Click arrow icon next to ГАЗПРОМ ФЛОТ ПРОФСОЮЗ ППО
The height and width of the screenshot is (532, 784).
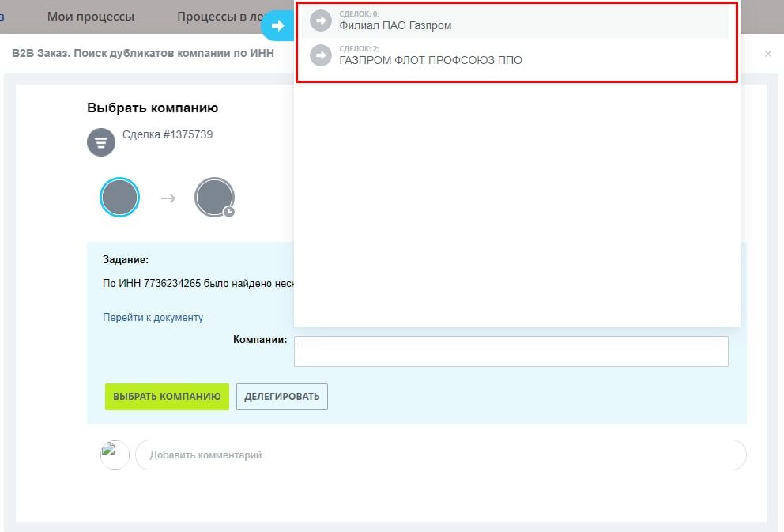coord(321,55)
